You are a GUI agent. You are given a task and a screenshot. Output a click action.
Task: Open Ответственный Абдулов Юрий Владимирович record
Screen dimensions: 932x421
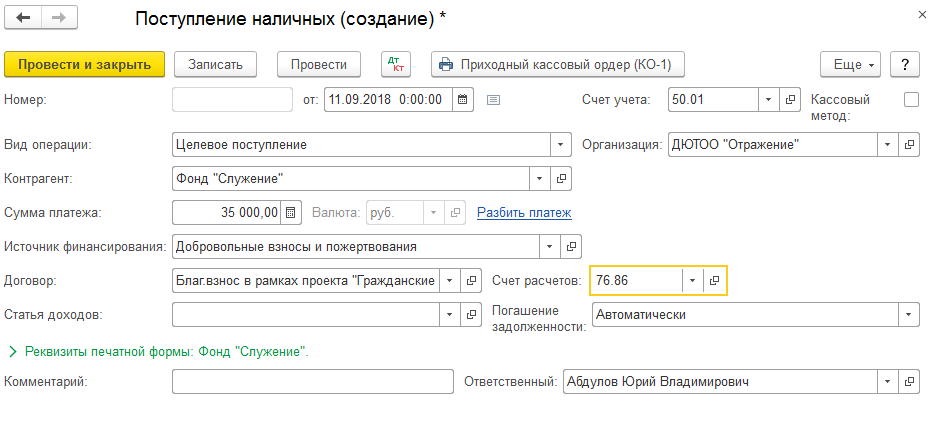pos(909,382)
